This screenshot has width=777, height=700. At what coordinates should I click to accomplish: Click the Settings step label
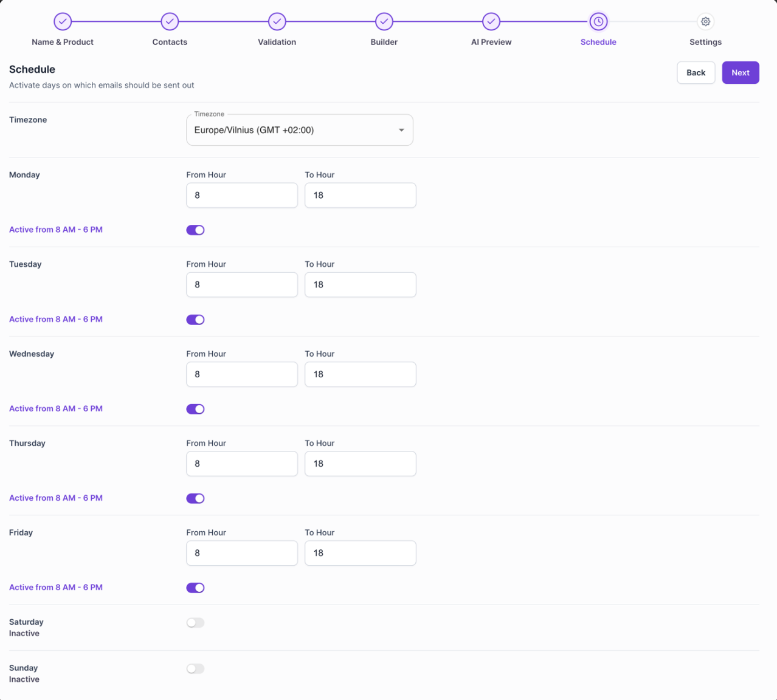tap(705, 42)
